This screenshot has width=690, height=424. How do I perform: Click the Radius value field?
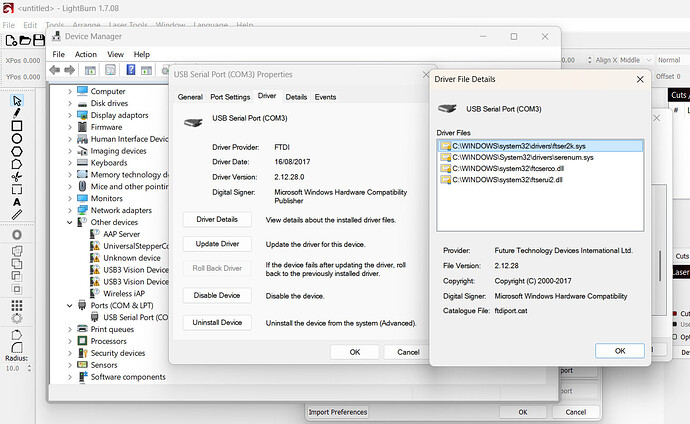(15, 368)
